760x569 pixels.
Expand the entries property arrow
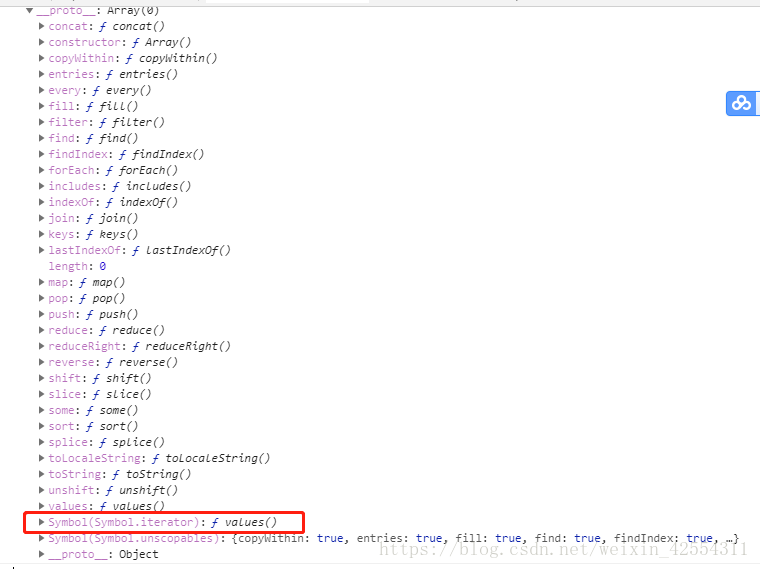42,74
